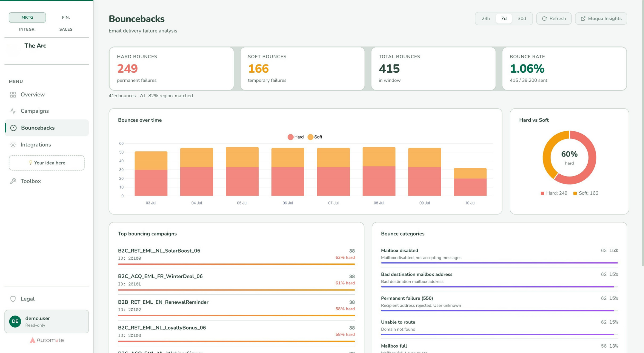The width and height of the screenshot is (644, 353).
Task: Toggle the Hard series legend marker
Action: coord(290,137)
